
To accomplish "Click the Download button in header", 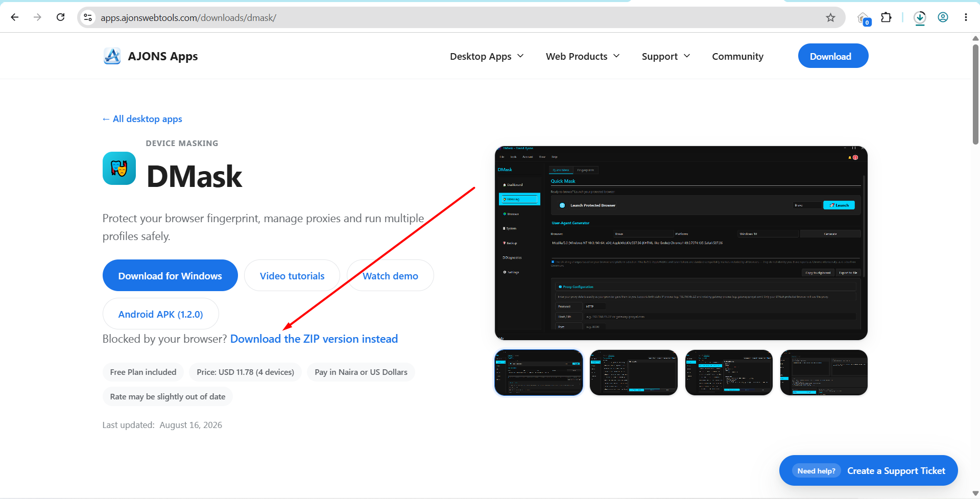I will [833, 56].
